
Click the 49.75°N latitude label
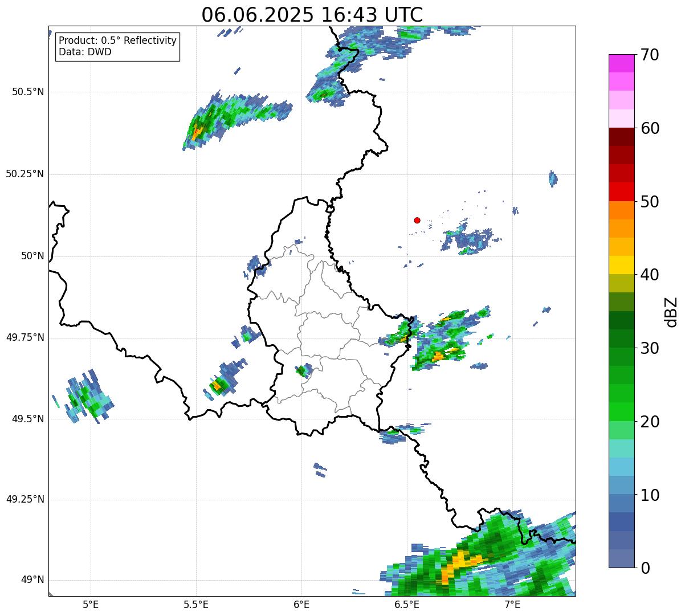[25, 337]
